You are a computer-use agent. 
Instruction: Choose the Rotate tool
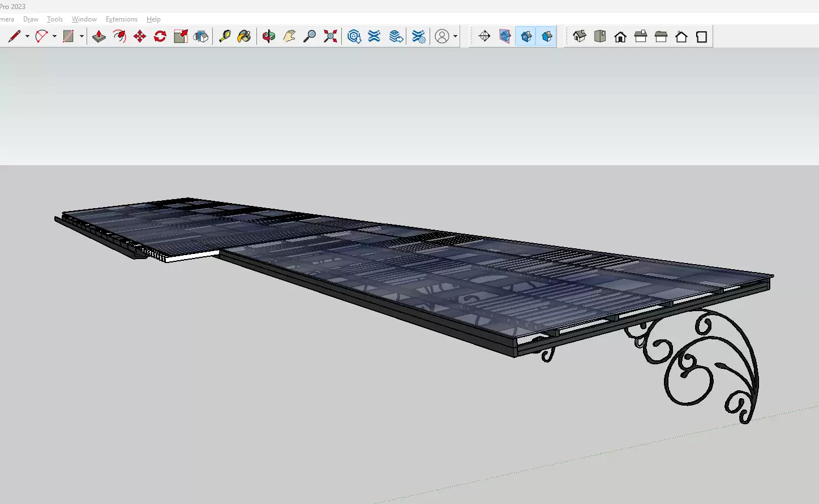click(x=160, y=37)
